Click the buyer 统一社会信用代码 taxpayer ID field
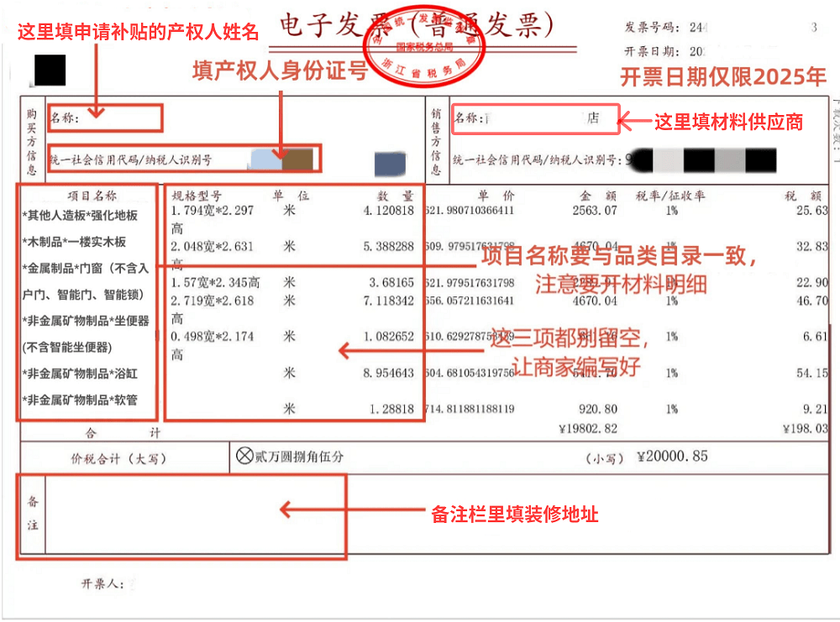 point(184,159)
